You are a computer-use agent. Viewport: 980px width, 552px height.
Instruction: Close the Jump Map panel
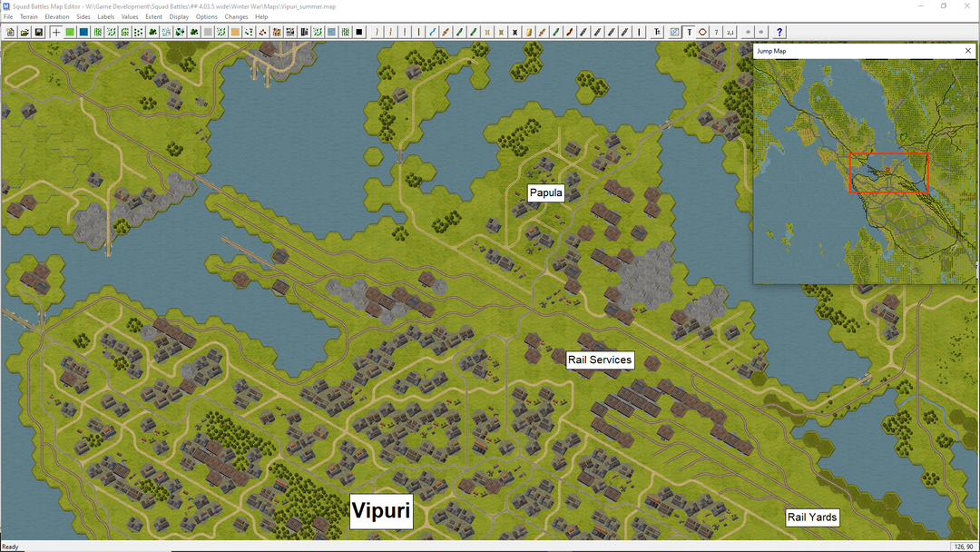tap(968, 52)
